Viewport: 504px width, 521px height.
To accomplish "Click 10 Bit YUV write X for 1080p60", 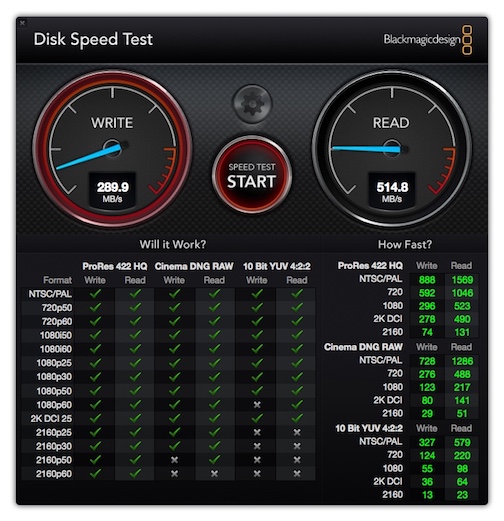I will coord(257,405).
